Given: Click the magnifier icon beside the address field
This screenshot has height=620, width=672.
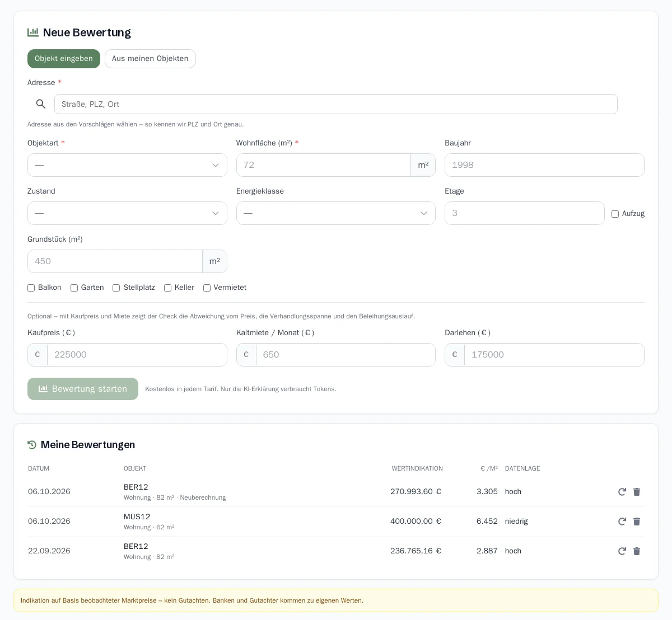Looking at the screenshot, I should pos(41,104).
